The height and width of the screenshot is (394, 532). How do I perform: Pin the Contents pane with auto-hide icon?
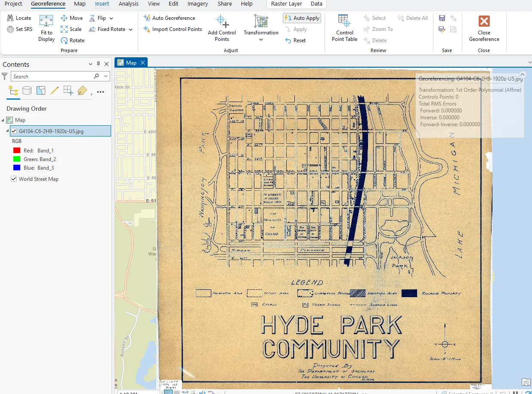point(99,64)
